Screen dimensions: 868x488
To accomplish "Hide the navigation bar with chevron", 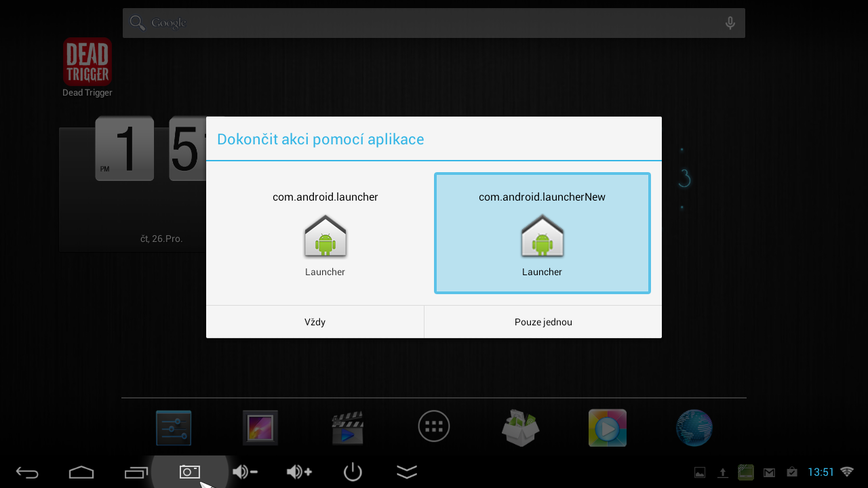I will [x=407, y=472].
